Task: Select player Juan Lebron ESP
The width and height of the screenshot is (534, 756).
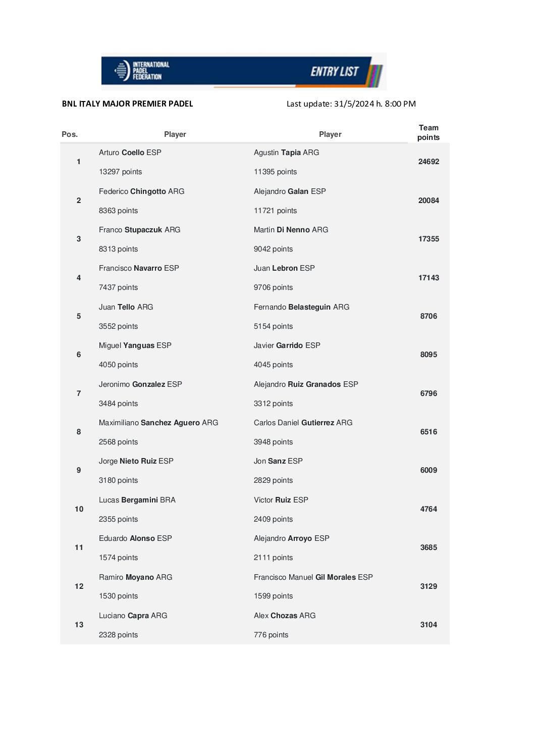Action: coord(284,268)
